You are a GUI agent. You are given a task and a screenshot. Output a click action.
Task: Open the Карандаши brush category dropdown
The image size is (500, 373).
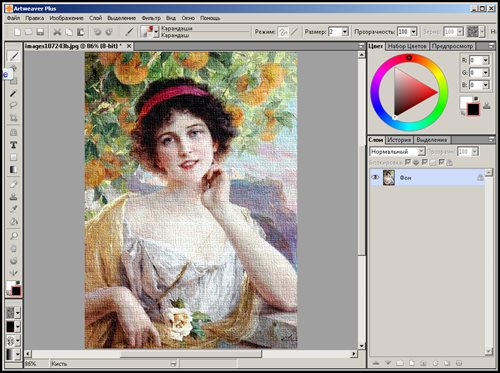point(156,32)
